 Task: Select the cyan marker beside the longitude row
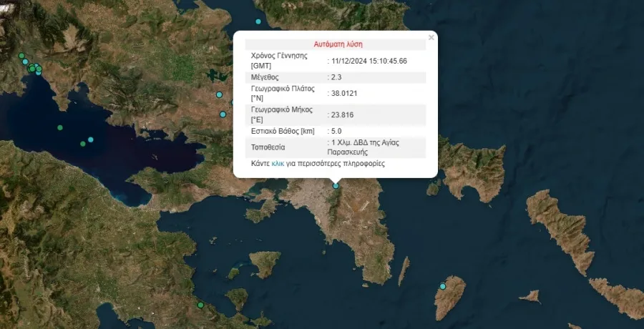click(223, 114)
